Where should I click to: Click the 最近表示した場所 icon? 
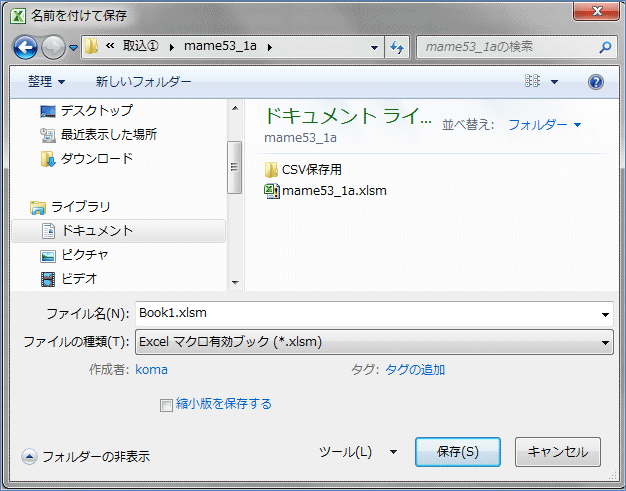coord(48,135)
